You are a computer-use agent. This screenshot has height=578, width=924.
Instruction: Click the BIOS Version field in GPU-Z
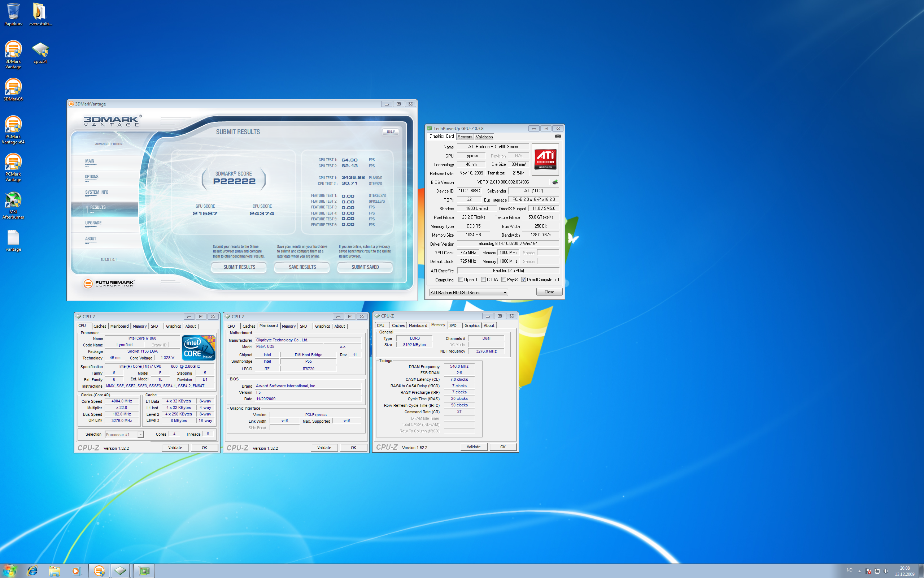(503, 182)
